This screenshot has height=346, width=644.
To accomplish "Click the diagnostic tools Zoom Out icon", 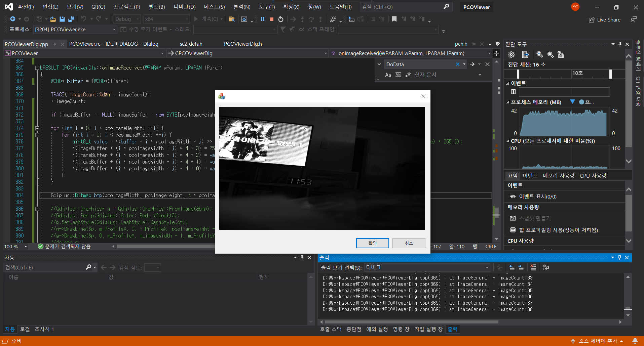I will point(551,54).
